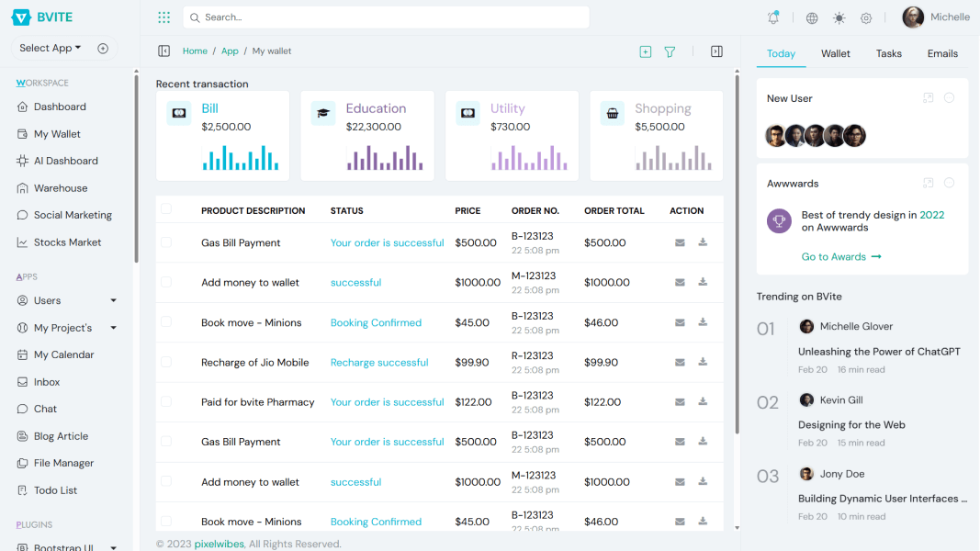Viewport: 980px width, 551px height.
Task: Open the language globe icon
Action: [810, 17]
